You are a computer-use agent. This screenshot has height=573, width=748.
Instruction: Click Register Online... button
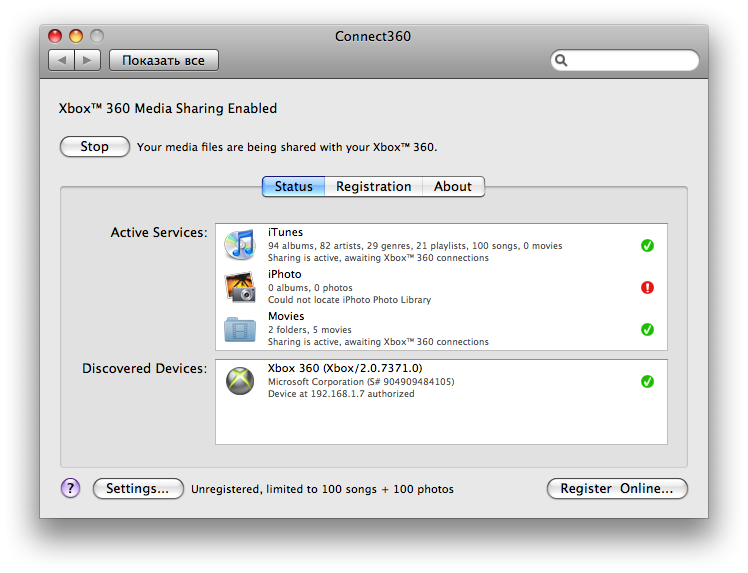tap(617, 489)
